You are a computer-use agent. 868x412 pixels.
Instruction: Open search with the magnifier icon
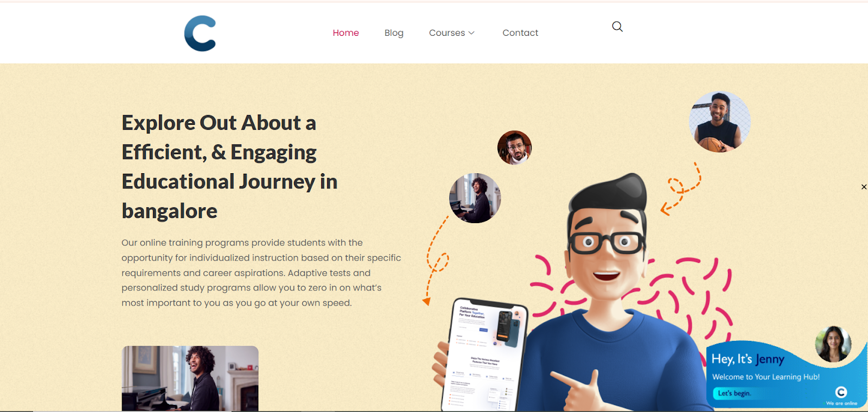tap(617, 27)
